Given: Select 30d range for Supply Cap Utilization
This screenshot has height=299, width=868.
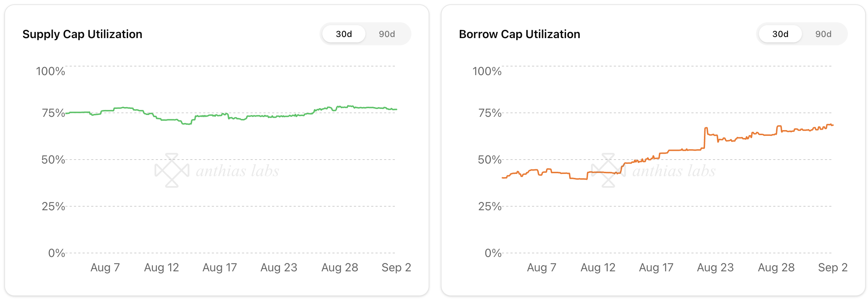Looking at the screenshot, I should [344, 34].
